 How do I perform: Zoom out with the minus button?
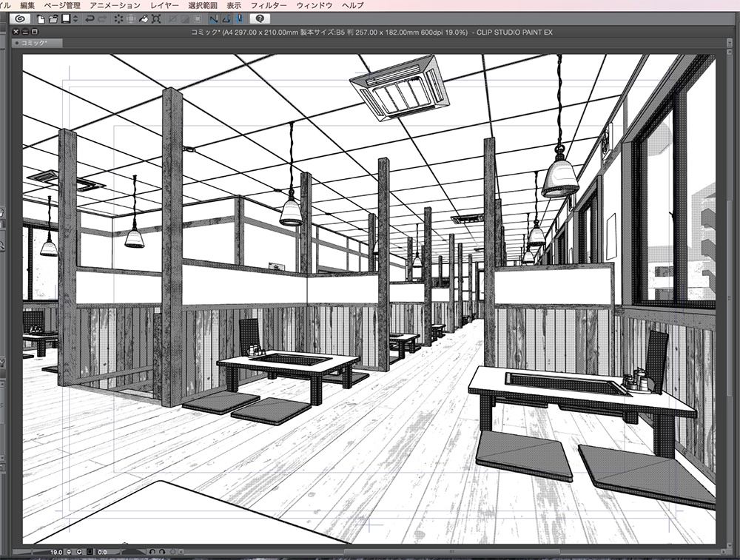point(69,552)
